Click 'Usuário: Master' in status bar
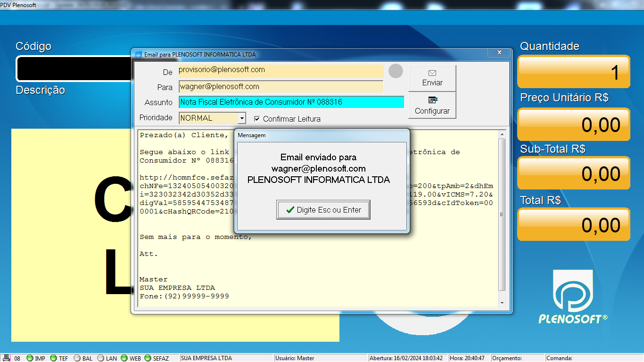The height and width of the screenshot is (362, 644). [x=295, y=358]
